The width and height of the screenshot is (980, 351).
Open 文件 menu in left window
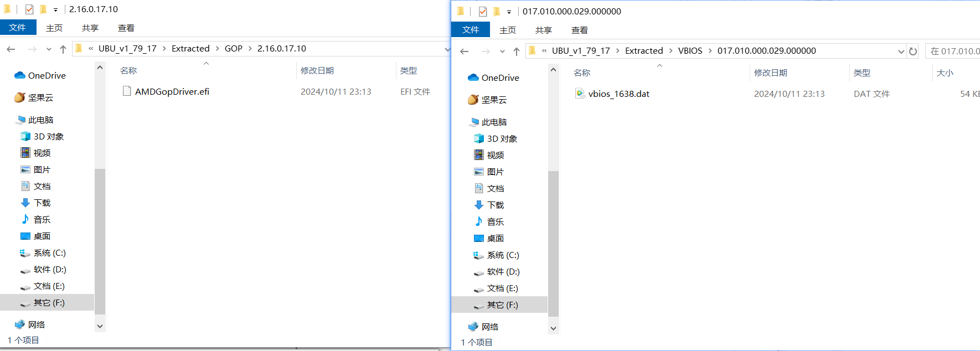pos(18,27)
